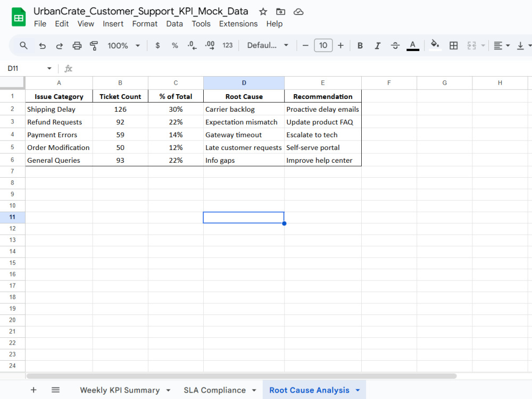Toggle strikethrough formatting
Viewport: 532px width, 399px height.
point(395,45)
